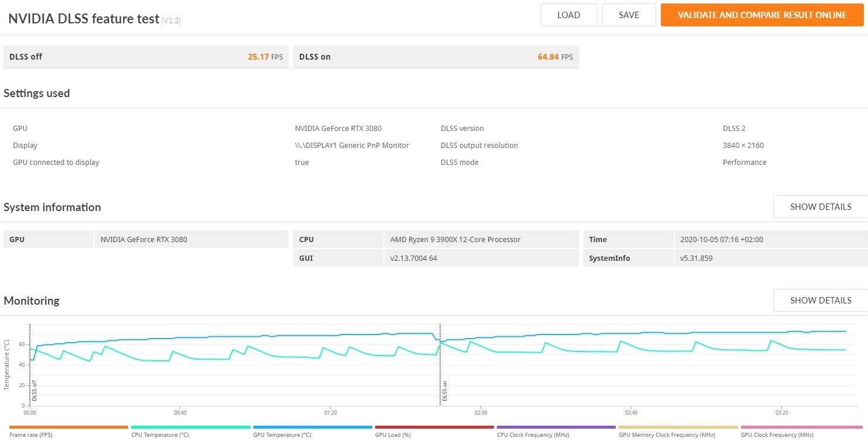Toggle GPU Clock Frequency legend series
Image resolution: width=868 pixels, height=445 pixels.
[x=777, y=435]
